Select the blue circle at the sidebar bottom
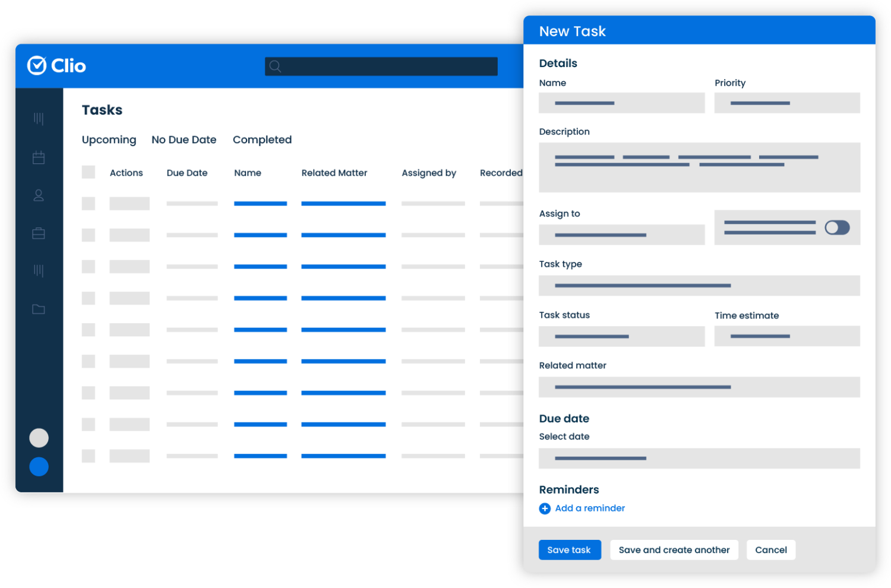 [x=39, y=466]
